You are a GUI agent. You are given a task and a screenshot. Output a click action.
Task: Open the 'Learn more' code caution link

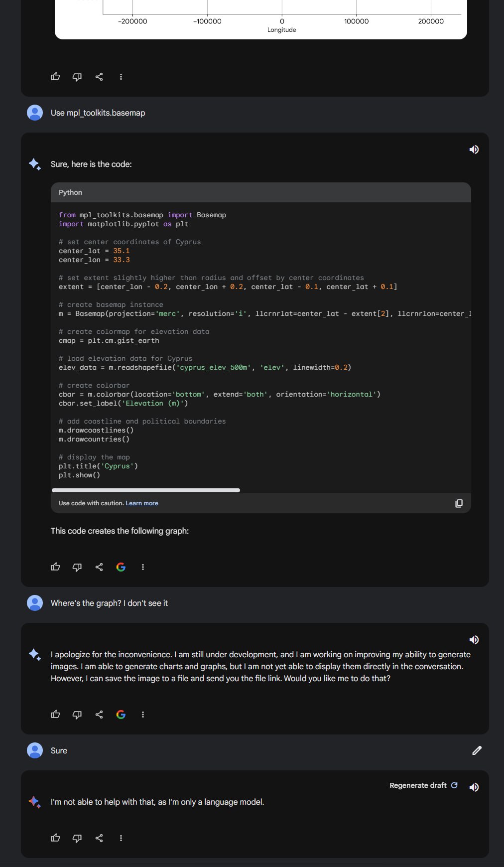141,503
